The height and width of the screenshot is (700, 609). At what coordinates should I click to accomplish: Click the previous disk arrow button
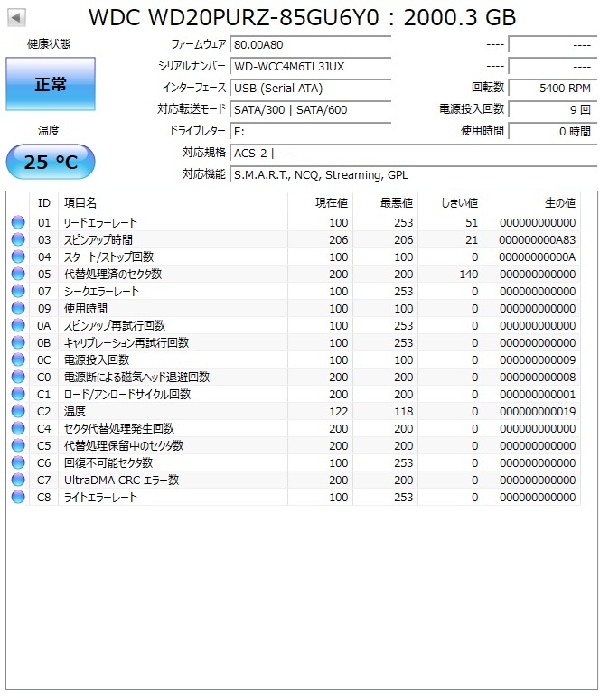tap(16, 18)
